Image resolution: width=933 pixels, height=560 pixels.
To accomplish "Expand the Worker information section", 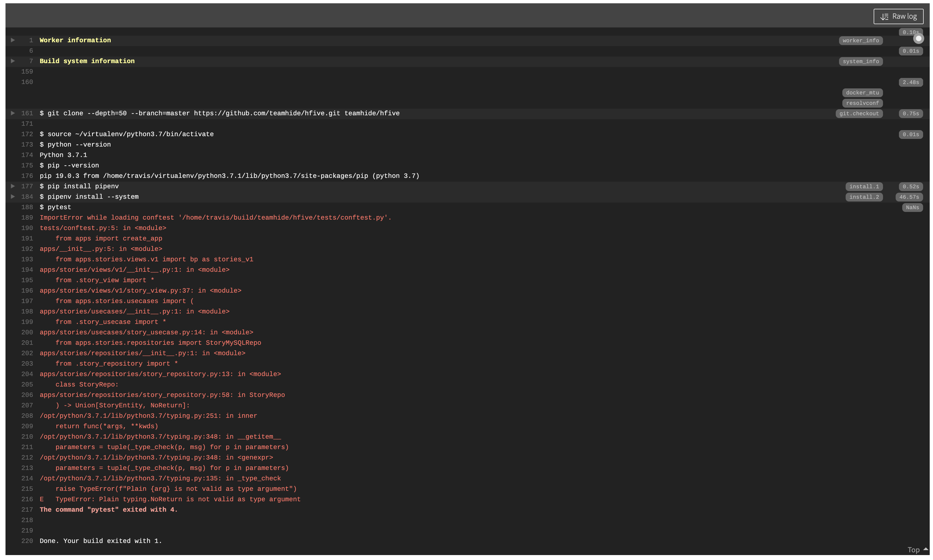I will [x=13, y=40].
